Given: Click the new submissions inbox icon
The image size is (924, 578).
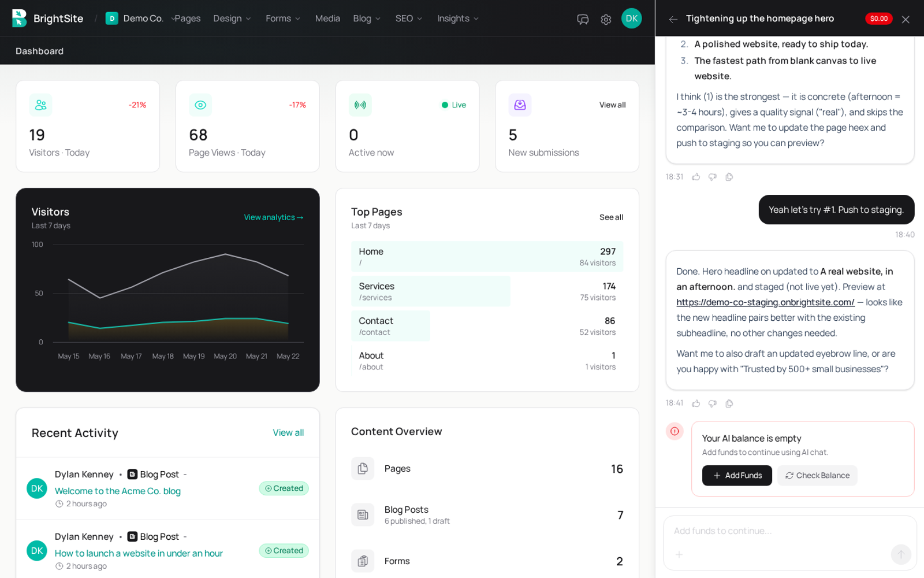Looking at the screenshot, I should pos(520,105).
